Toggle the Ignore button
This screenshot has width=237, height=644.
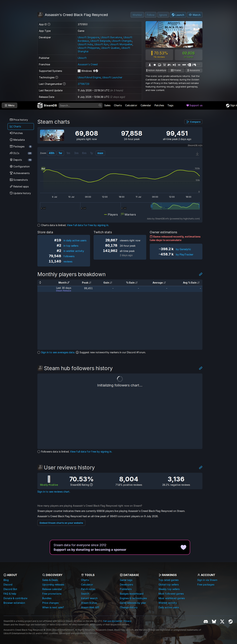point(163,15)
